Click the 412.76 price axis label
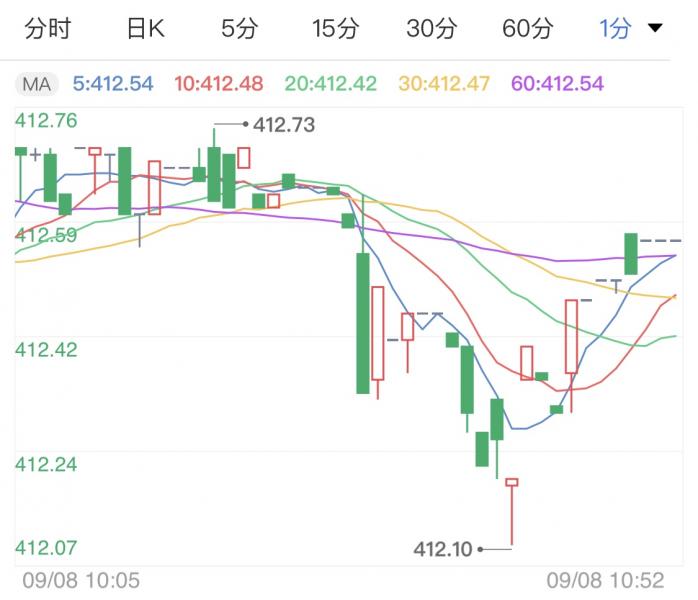The image size is (698, 600). pos(46,122)
